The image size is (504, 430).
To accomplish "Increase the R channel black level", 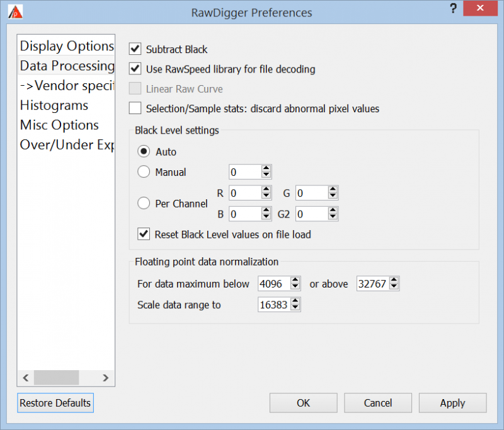I will tap(266, 189).
